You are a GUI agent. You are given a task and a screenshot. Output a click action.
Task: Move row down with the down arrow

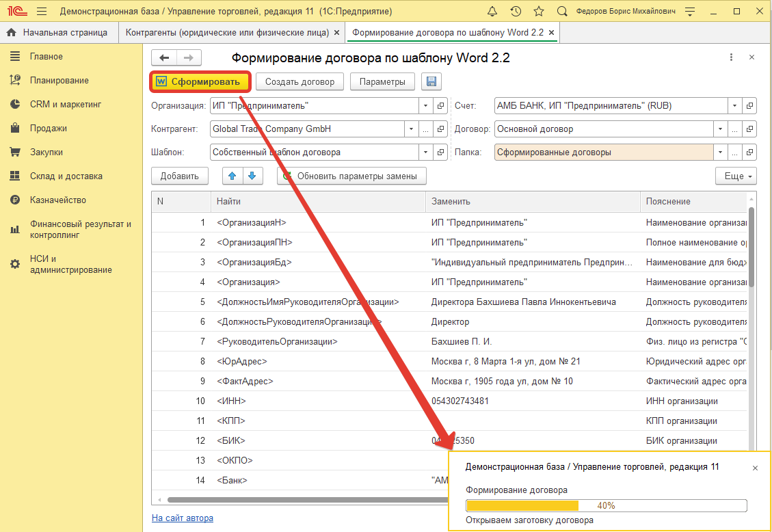(x=252, y=176)
